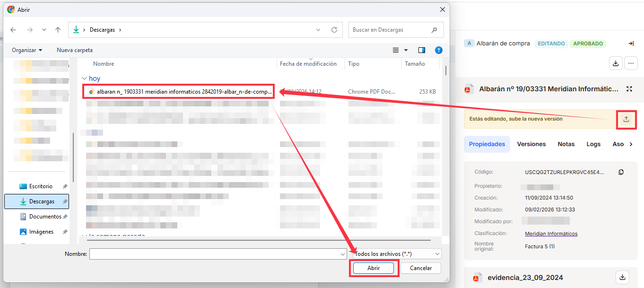Collapse the side panel with arrow icon
The image size is (644, 288).
pos(631,44)
